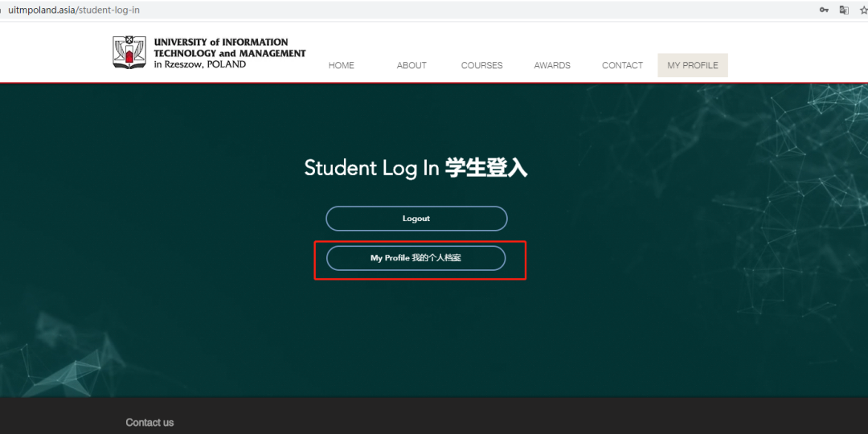Viewport: 868px width, 434px height.
Task: Open the saved password key icon
Action: coord(825,10)
